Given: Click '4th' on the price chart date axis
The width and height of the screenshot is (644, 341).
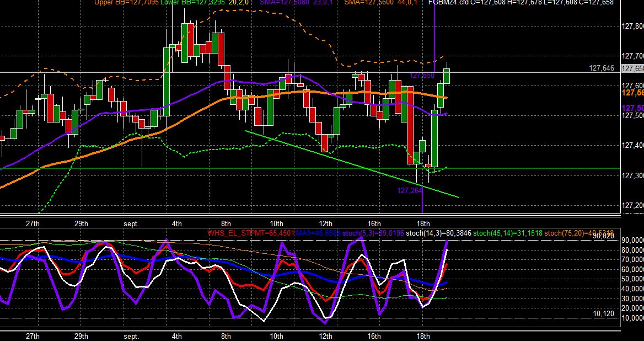Looking at the screenshot, I should click(176, 224).
